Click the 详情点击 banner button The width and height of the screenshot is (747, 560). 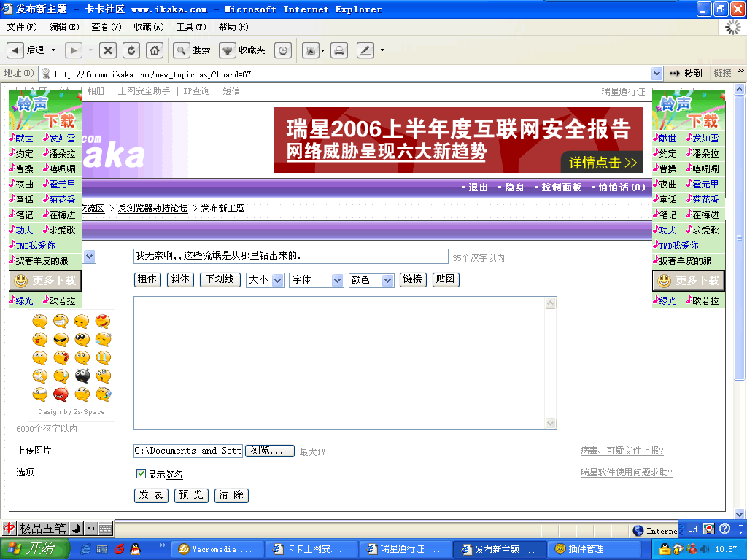click(x=602, y=163)
